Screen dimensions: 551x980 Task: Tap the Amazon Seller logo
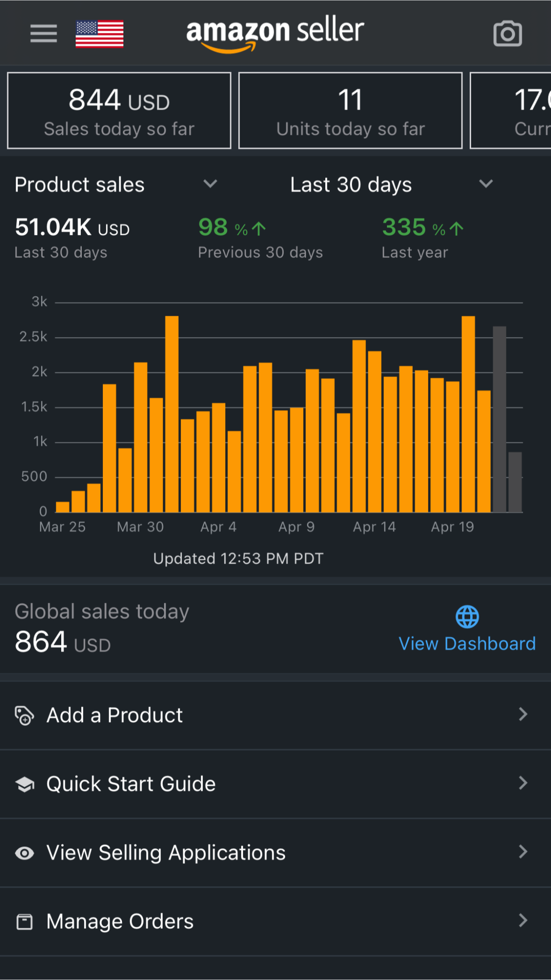tap(275, 33)
